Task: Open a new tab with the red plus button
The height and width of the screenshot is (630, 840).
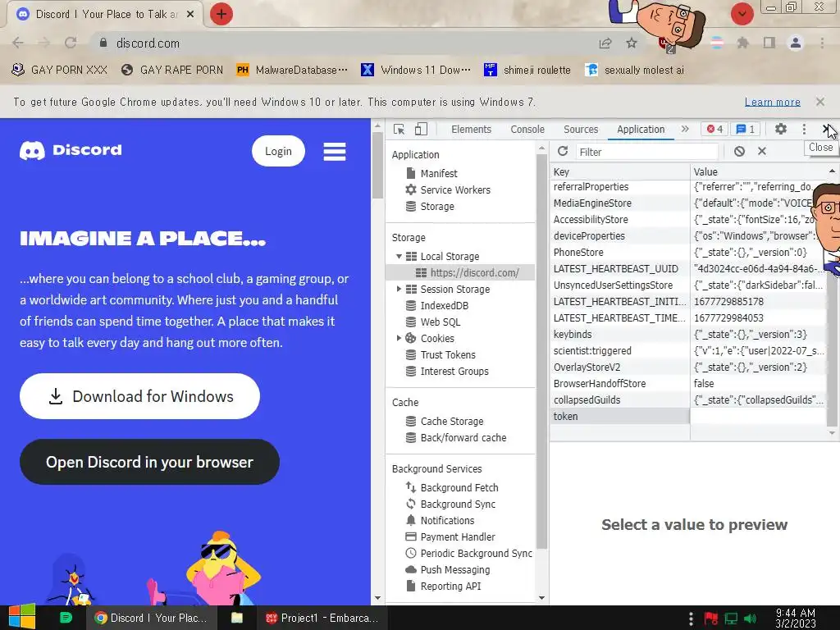Action: (221, 14)
